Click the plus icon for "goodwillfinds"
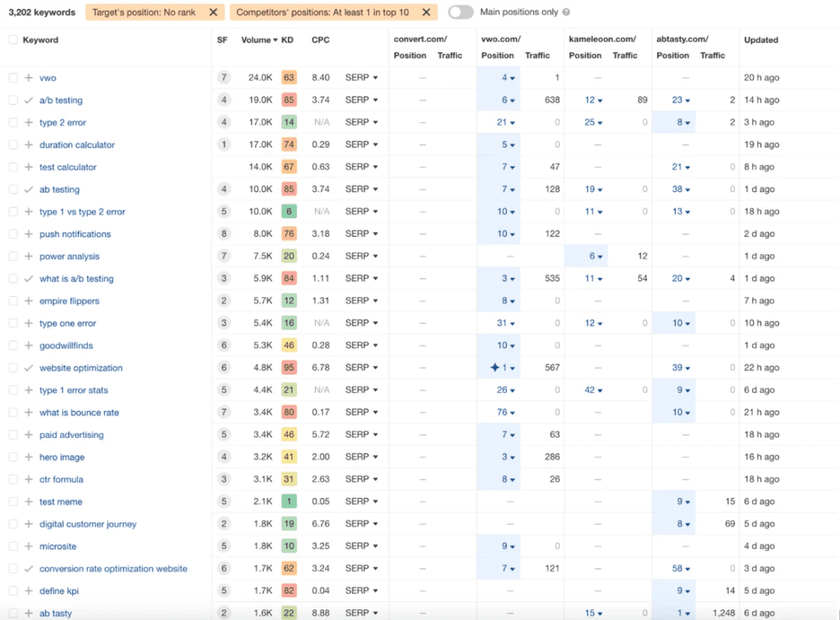Viewport: 840px width, 620px height. point(29,345)
